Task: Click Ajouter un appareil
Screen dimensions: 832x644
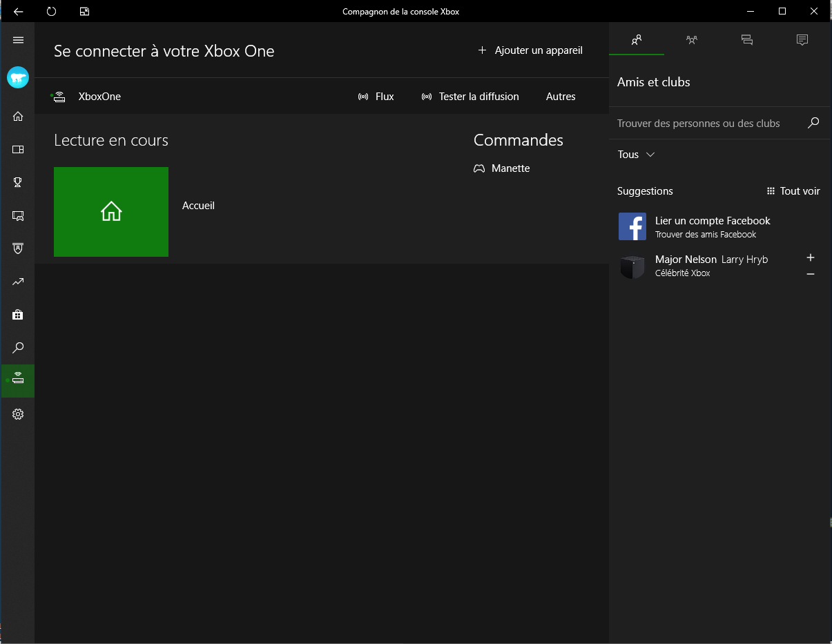Action: (x=530, y=50)
